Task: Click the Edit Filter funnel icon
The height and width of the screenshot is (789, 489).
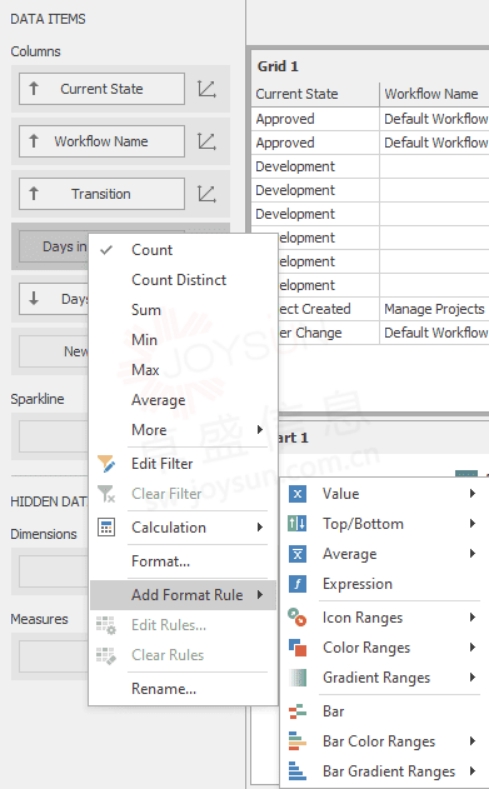Action: [106, 463]
